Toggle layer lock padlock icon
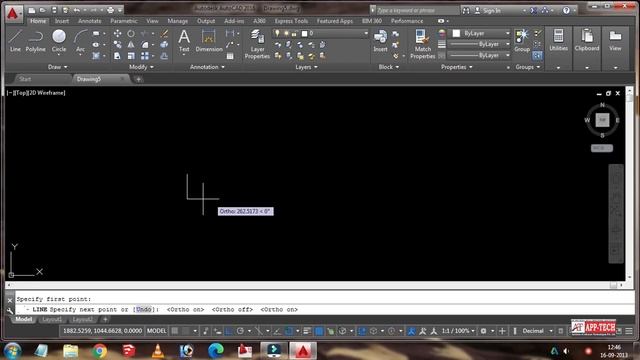Screen dimensions: 640x360 [294, 33]
